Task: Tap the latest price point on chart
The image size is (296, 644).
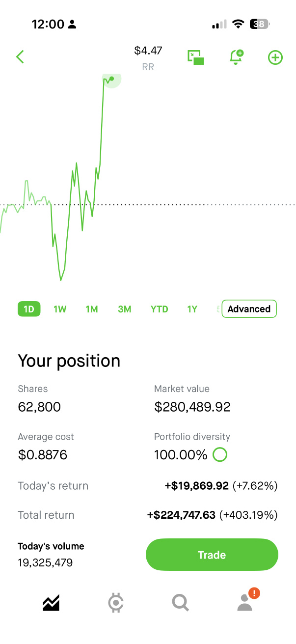Action: [112, 79]
